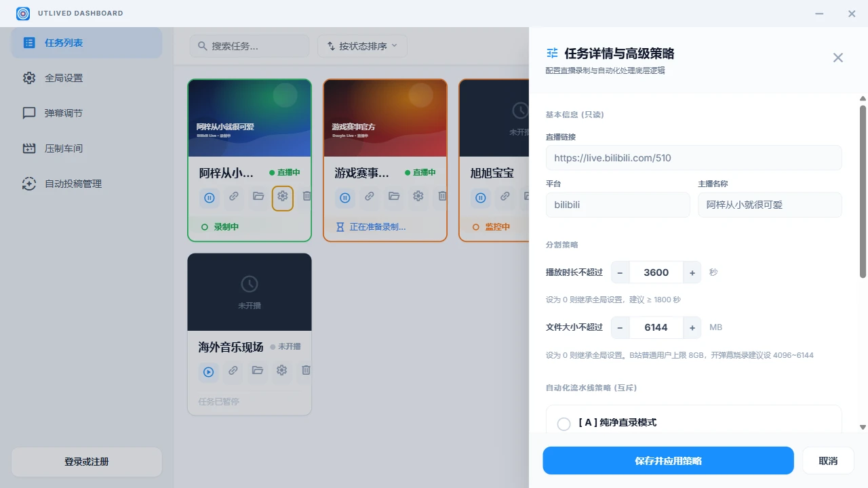Image resolution: width=868 pixels, height=488 pixels.
Task: Open folder of the 游戏赛事官方 task
Action: coord(394,197)
